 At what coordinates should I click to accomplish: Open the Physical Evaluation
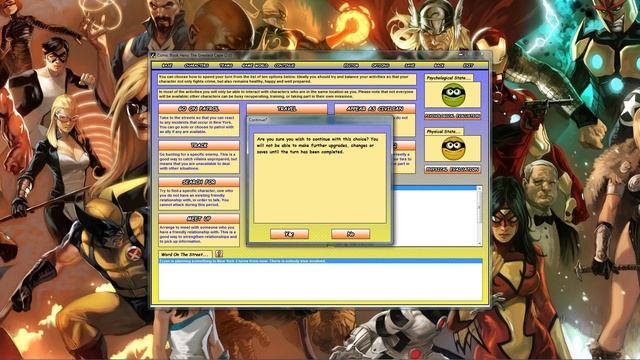(452, 169)
